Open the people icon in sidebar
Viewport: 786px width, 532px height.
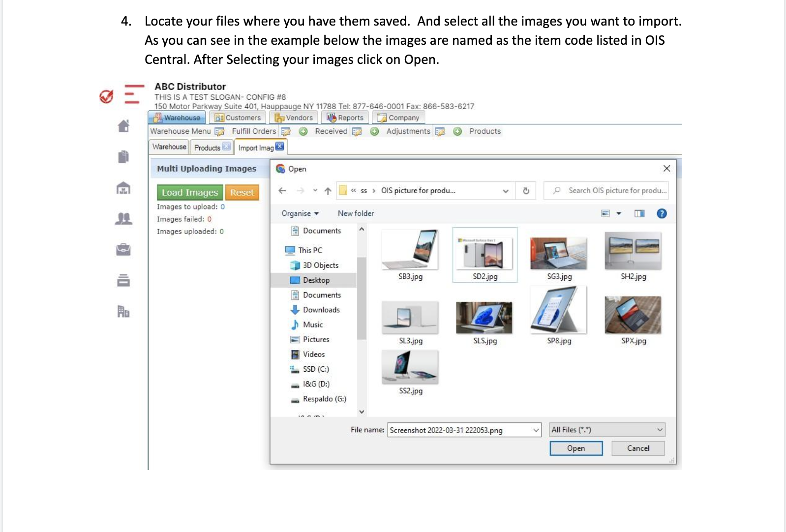point(123,218)
